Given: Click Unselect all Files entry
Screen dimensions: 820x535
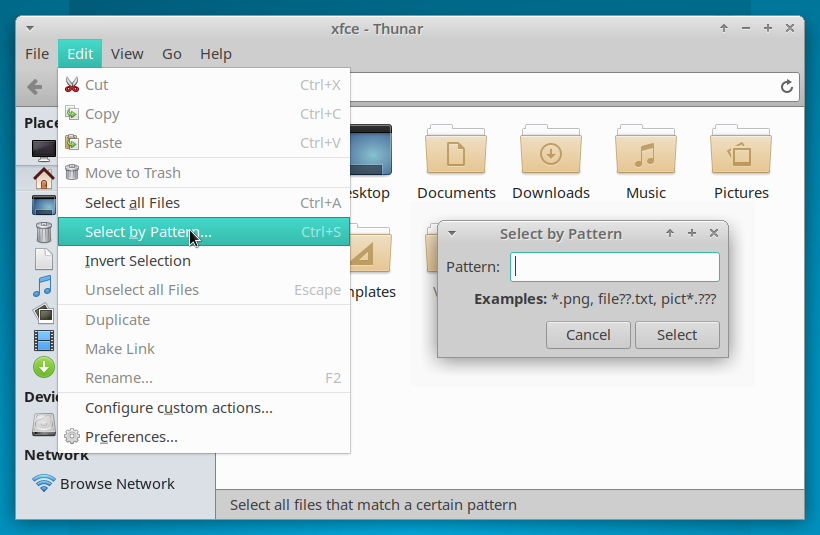Looking at the screenshot, I should (x=204, y=290).
